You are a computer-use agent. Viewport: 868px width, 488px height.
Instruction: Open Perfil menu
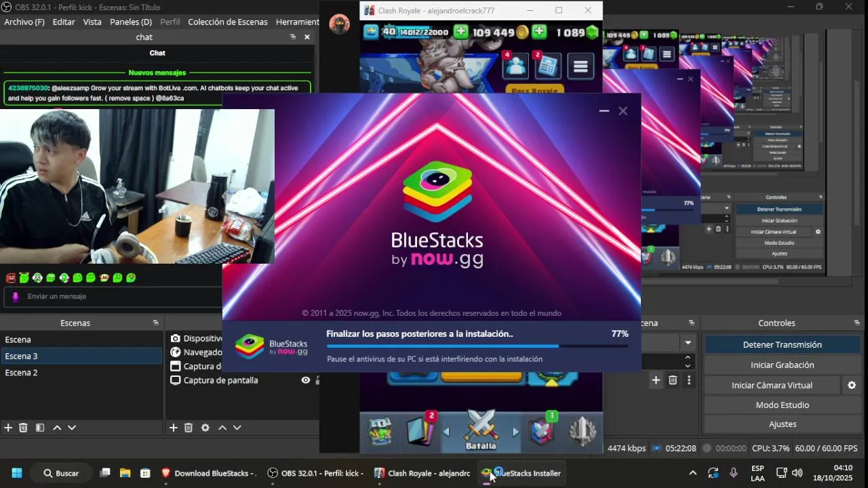point(170,22)
